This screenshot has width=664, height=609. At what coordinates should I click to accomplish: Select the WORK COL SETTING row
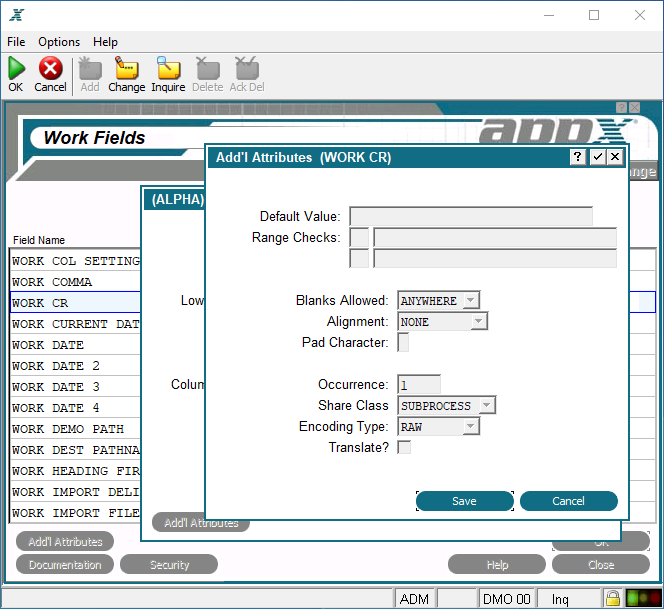pos(75,261)
